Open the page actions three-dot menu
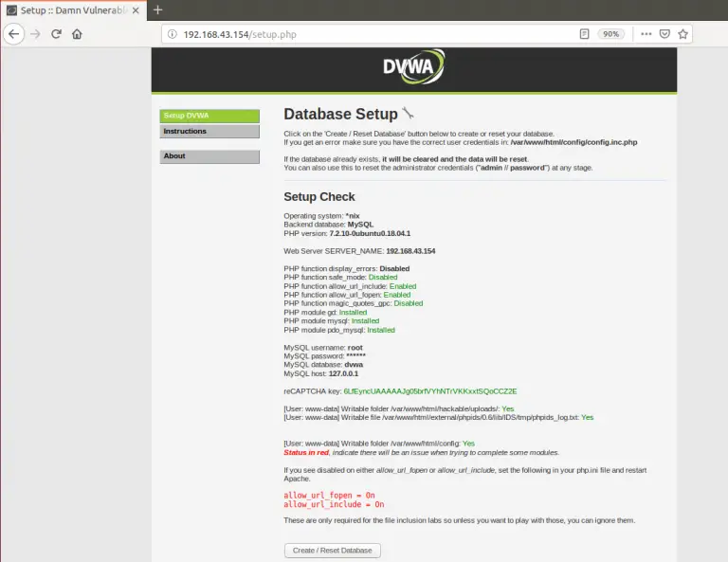 pyautogui.click(x=646, y=33)
